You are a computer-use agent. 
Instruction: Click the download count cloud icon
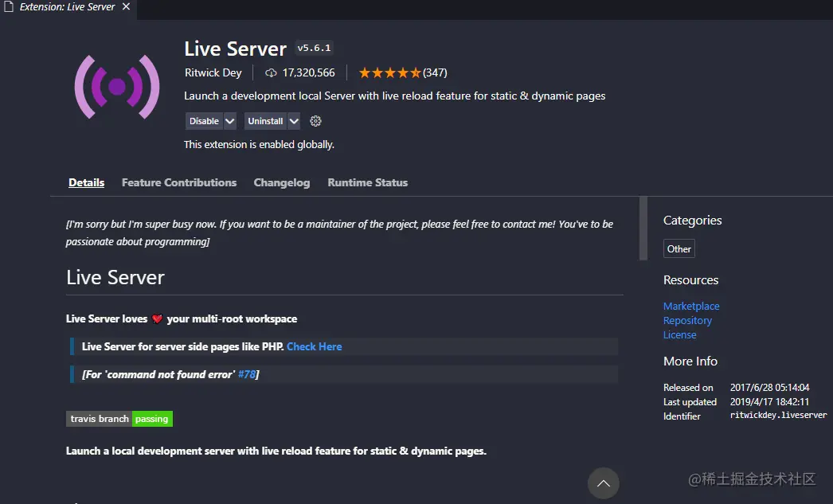[x=271, y=72]
